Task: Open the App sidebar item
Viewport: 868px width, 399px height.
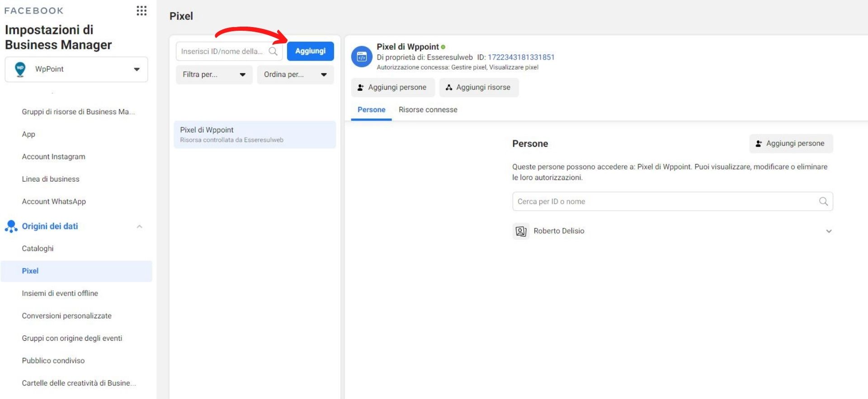Action: click(28, 134)
